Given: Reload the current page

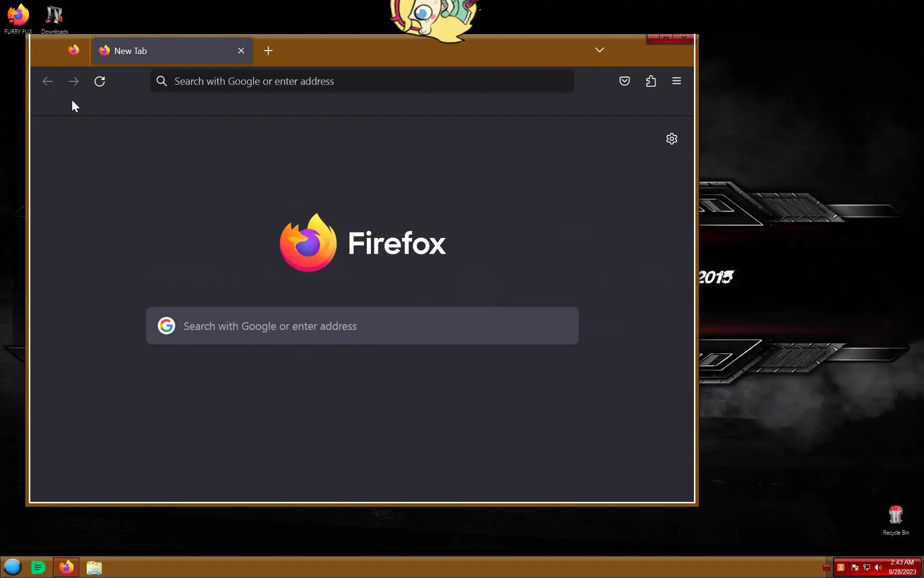Looking at the screenshot, I should click(100, 81).
